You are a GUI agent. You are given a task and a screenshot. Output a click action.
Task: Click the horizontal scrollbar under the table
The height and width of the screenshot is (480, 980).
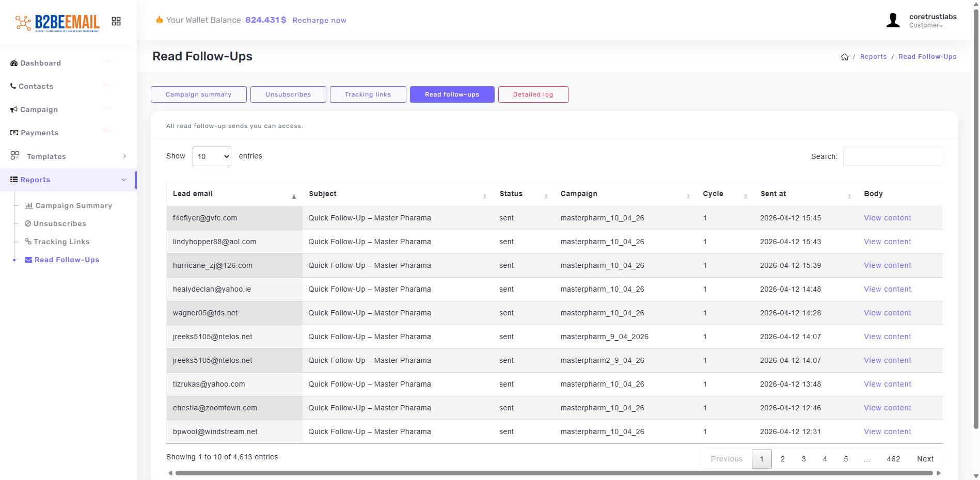point(554,473)
